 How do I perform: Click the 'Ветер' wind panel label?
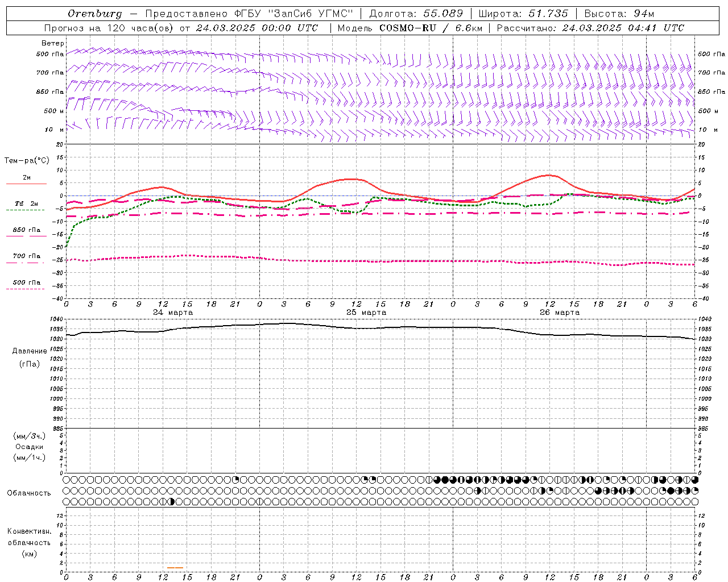coord(53,43)
